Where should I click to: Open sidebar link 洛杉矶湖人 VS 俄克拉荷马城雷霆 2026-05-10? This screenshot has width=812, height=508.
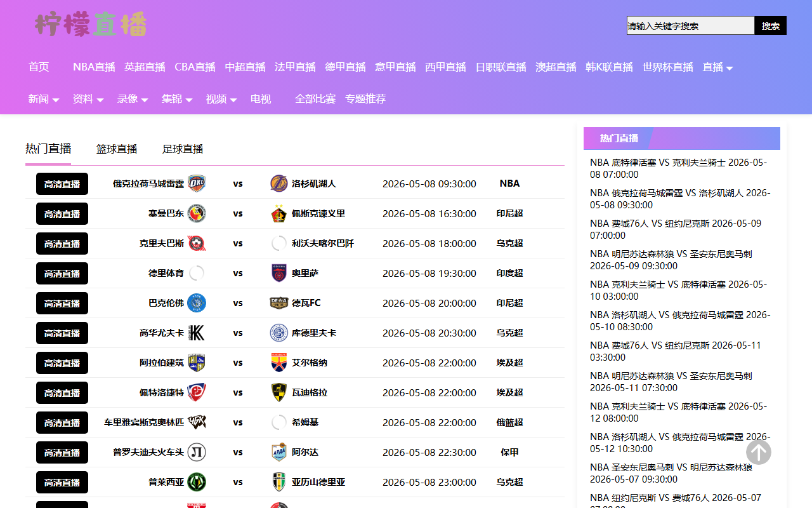(x=680, y=321)
